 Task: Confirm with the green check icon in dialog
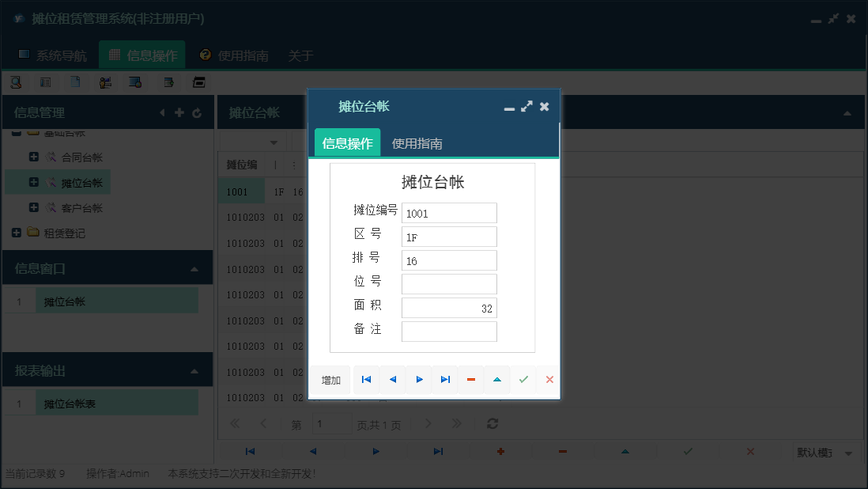pos(523,380)
